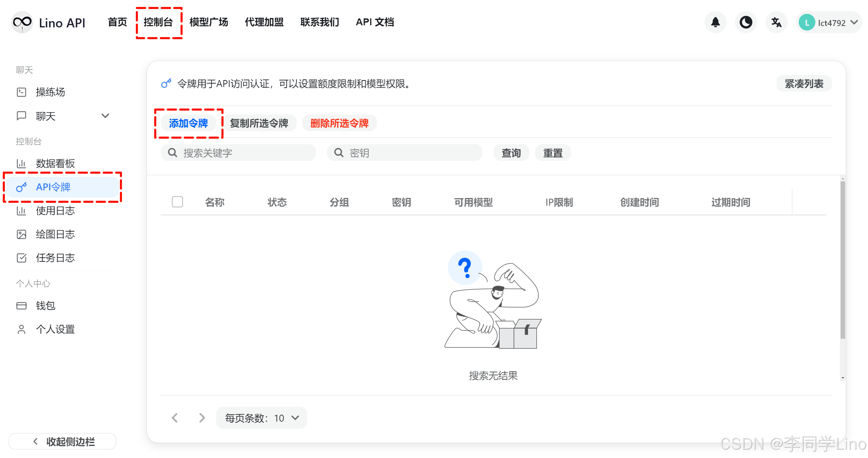
Task: Open 数据看板 dashboard in sidebar
Action: tap(55, 163)
